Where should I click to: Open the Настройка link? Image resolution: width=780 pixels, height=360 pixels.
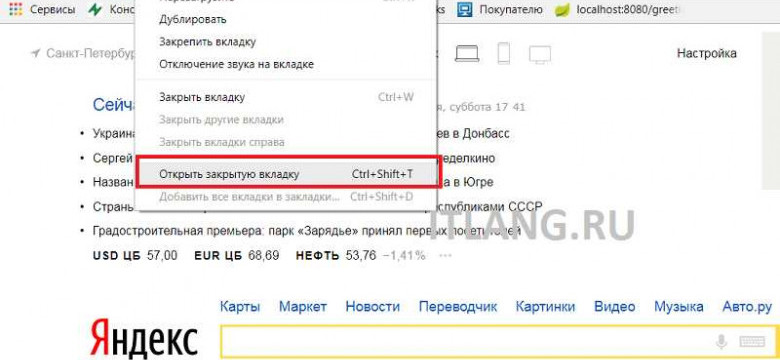point(706,53)
